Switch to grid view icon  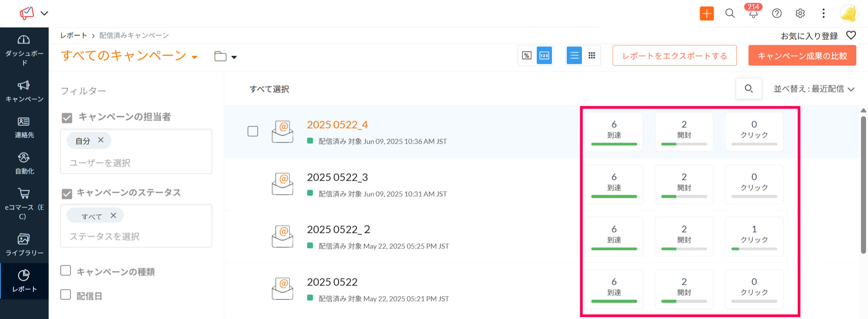[x=592, y=56]
